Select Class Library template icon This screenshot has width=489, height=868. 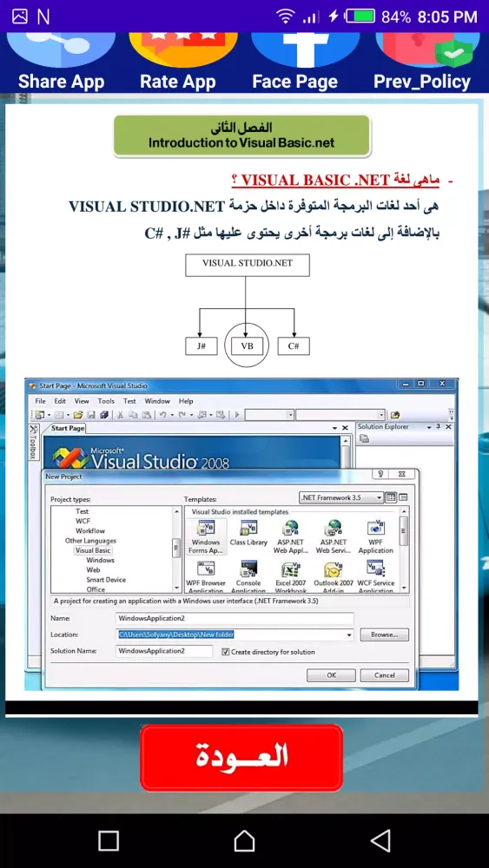248,534
